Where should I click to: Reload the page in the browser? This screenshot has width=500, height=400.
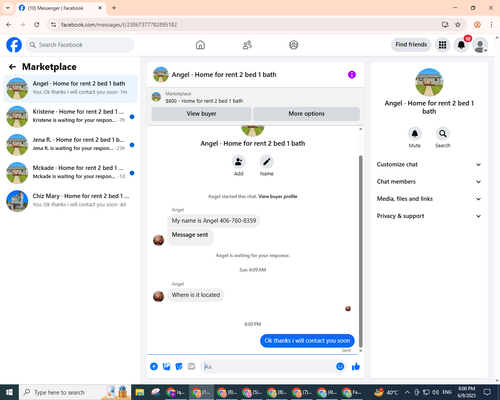37,25
